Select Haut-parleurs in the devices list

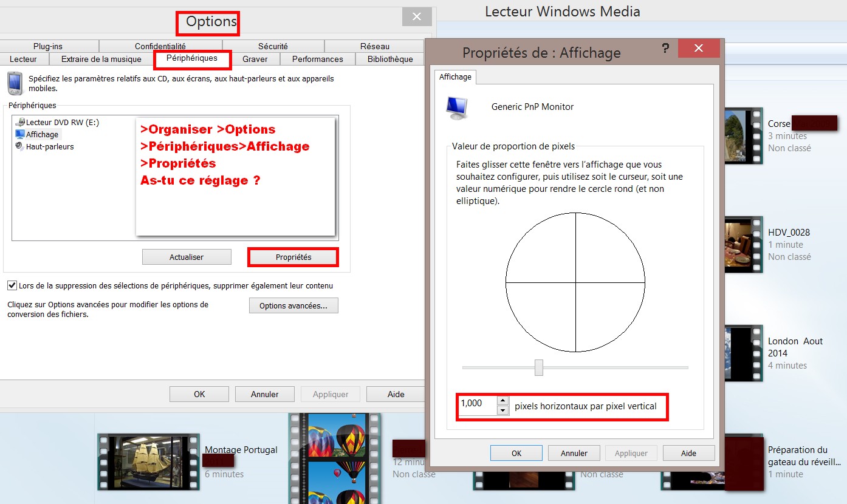[x=45, y=146]
